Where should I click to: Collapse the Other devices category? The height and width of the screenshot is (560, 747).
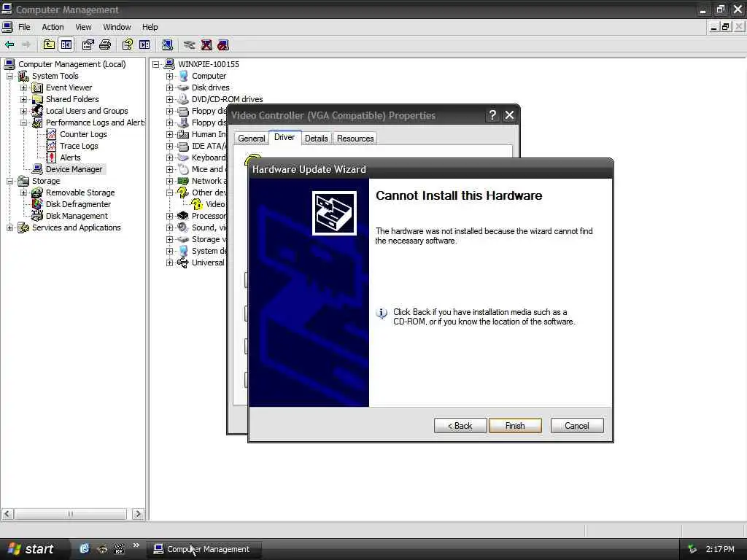[169, 192]
